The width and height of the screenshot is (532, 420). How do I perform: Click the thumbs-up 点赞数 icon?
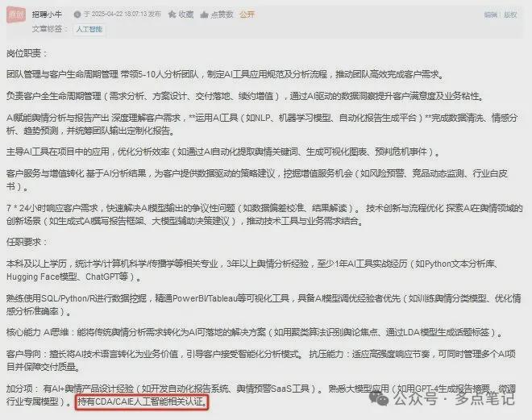point(204,15)
